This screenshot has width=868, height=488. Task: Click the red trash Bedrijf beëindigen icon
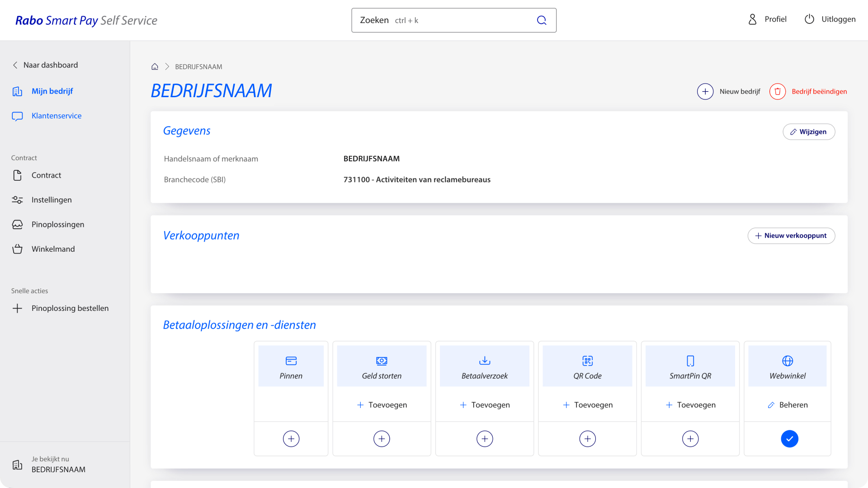pos(778,92)
